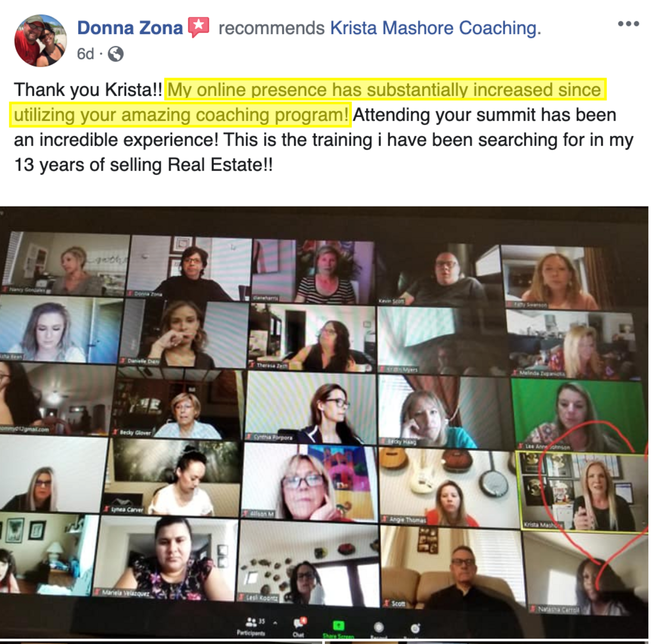Open the three-dot post options menu
The image size is (651, 644).
(x=628, y=24)
